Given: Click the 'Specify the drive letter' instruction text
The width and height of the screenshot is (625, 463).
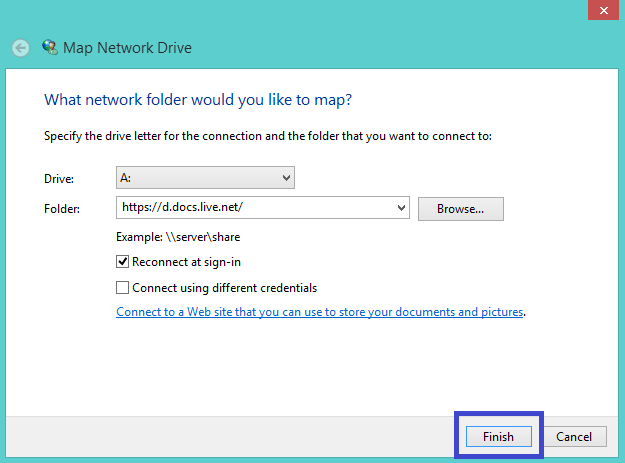Looking at the screenshot, I should click(267, 136).
